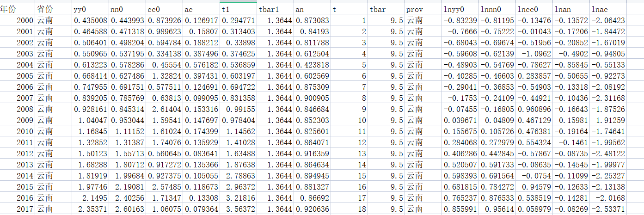Select lnyy0 value -0.83239
Image resolution: width=644 pixels, height=215 pixels.
(x=460, y=20)
